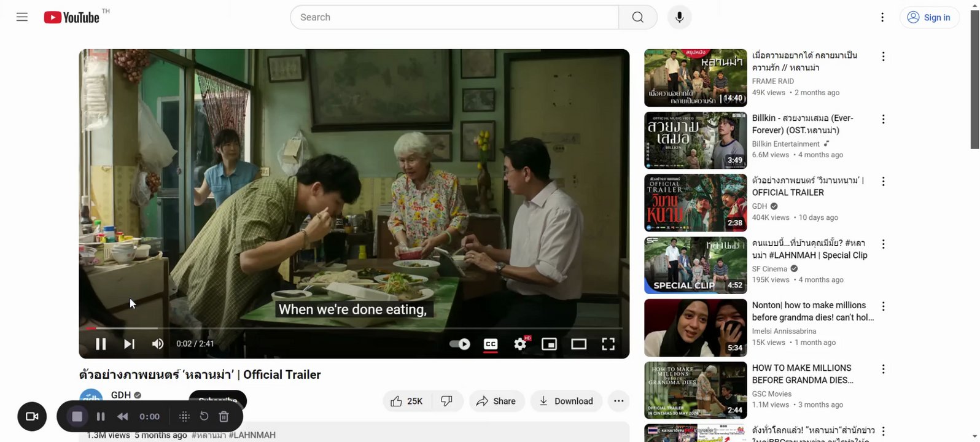Screen dimensions: 980x442
Task: Open more actions menu below video
Action: click(618, 401)
